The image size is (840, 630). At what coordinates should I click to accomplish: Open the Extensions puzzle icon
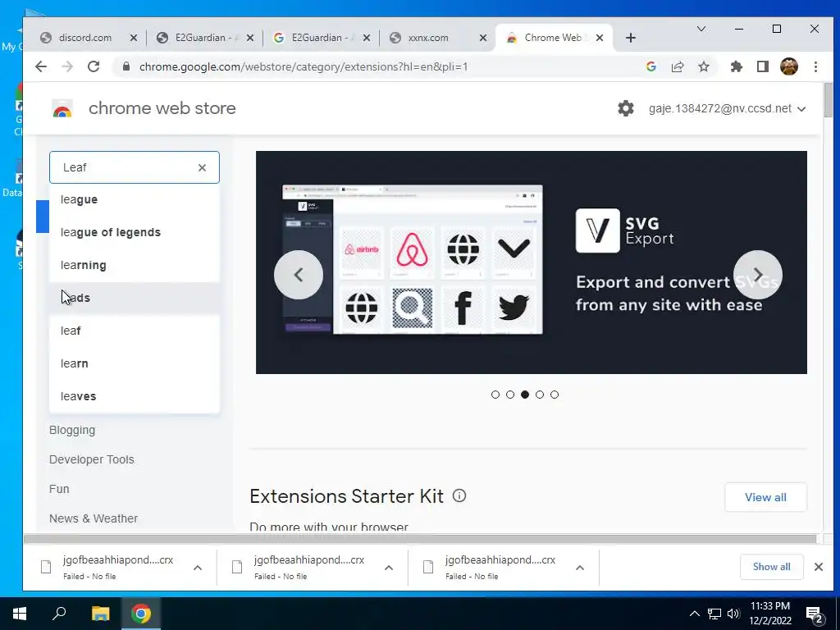coord(737,66)
